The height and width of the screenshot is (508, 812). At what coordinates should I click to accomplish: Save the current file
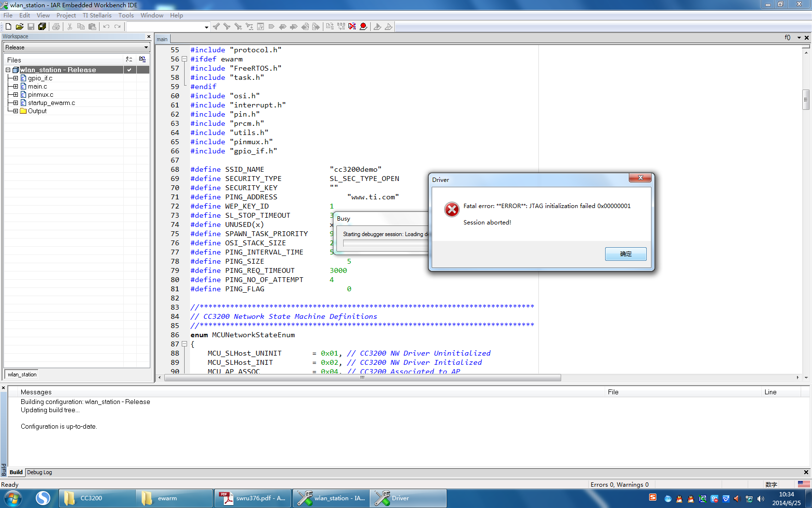31,27
